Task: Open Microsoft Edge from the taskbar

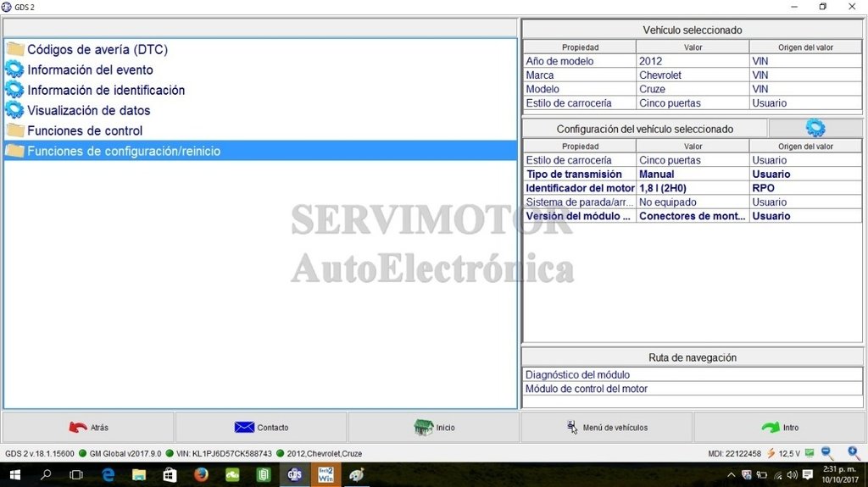Action: 108,475
